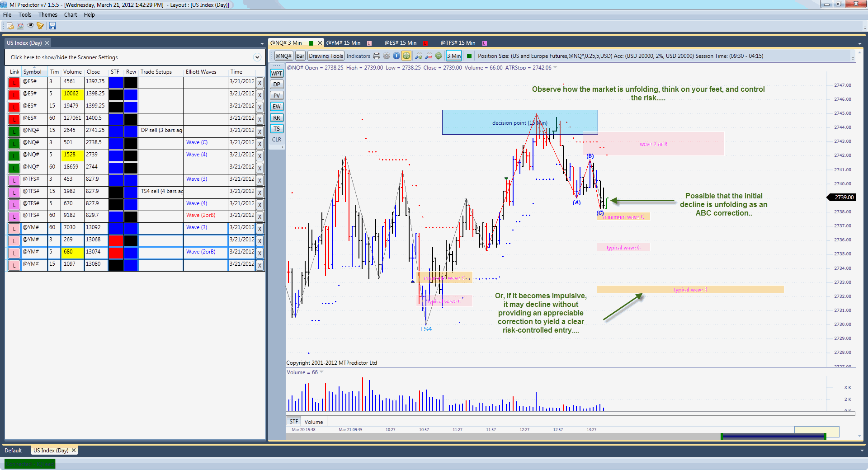This screenshot has width=868, height=470.
Task: Toggle link button on @ES# 60 row
Action: (14, 119)
